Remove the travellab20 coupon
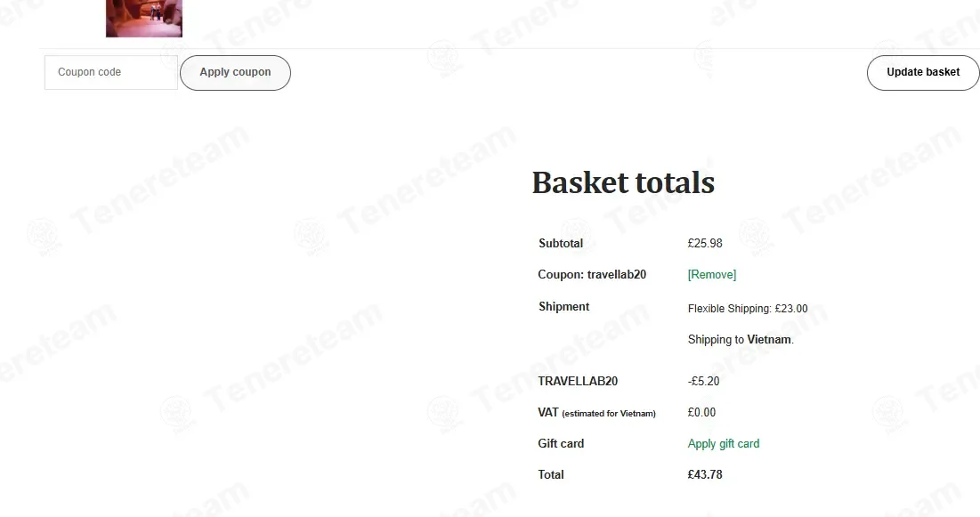Viewport: 980px width, 517px height. [712, 274]
